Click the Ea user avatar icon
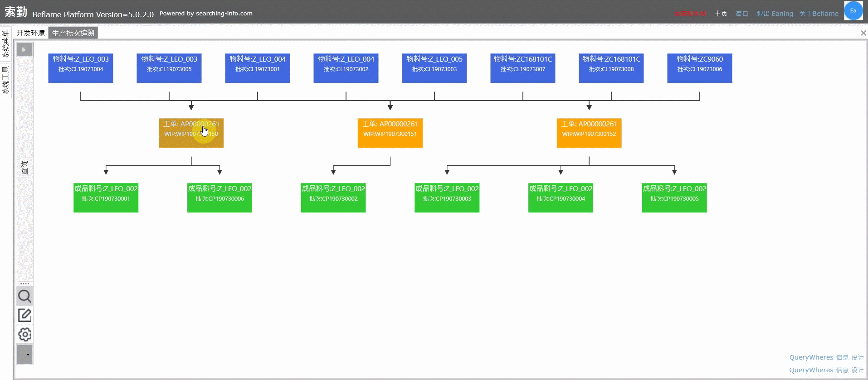The height and width of the screenshot is (380, 868). (x=853, y=10)
